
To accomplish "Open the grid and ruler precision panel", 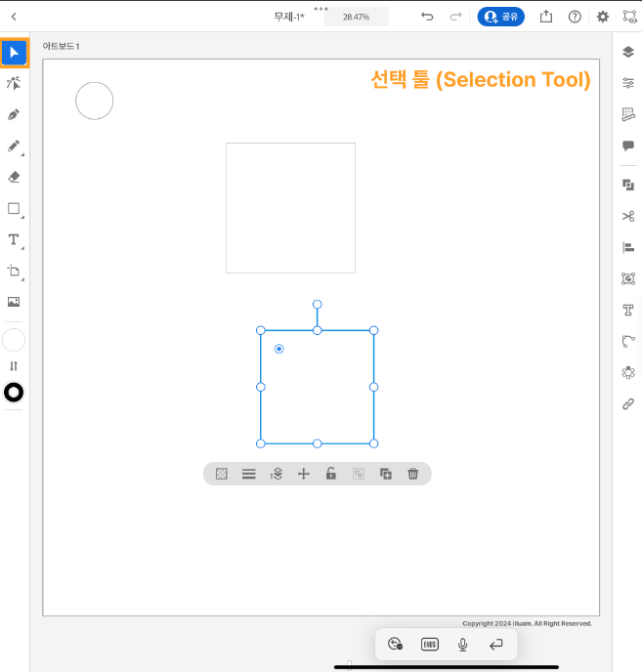I will click(628, 114).
